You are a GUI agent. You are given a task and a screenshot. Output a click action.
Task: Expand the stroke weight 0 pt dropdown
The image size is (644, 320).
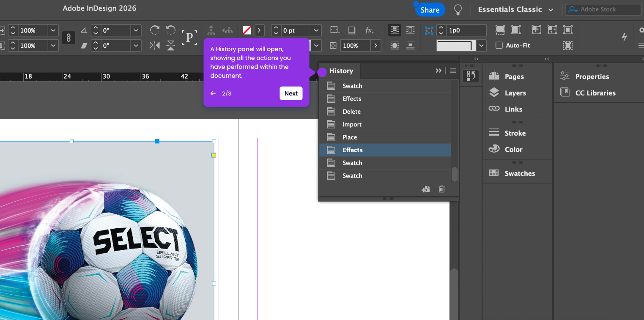[316, 30]
